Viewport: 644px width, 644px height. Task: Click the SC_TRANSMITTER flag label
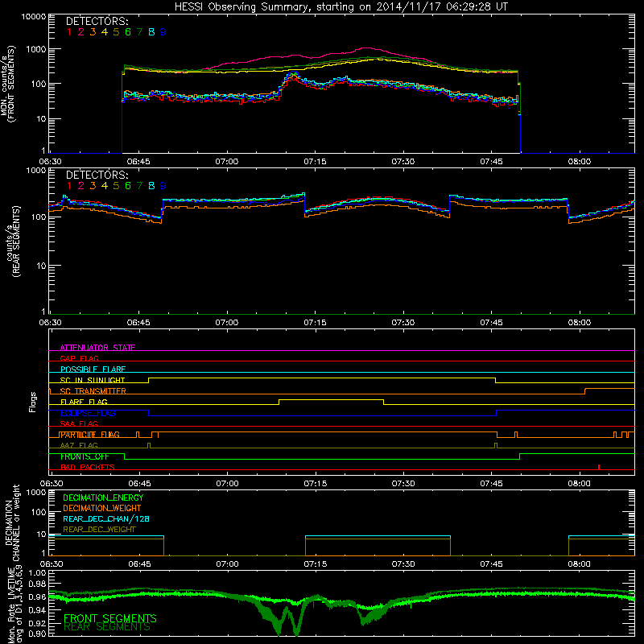(x=93, y=391)
